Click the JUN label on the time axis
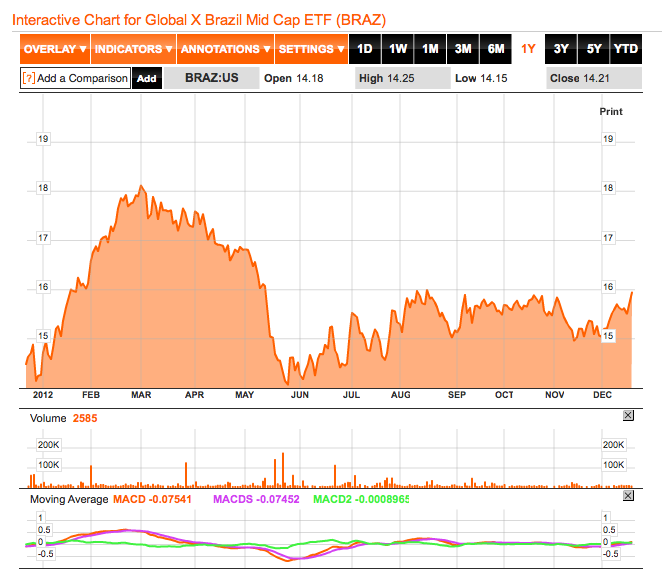Screen dimensions: 669x586 300,395
